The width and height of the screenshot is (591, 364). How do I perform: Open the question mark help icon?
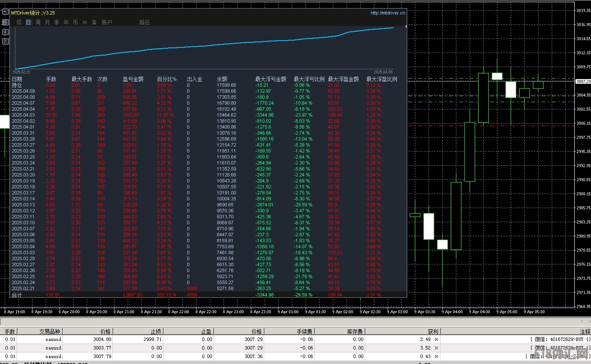pyautogui.click(x=5, y=41)
